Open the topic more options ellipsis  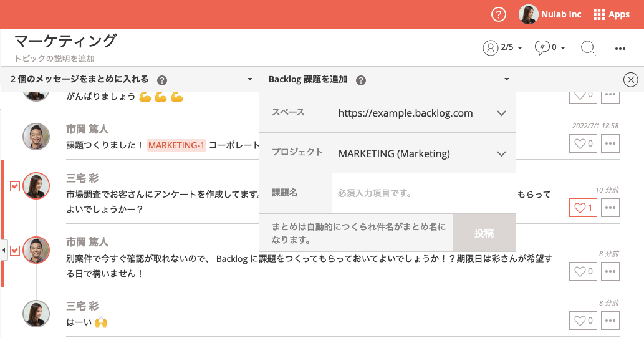pyautogui.click(x=620, y=49)
